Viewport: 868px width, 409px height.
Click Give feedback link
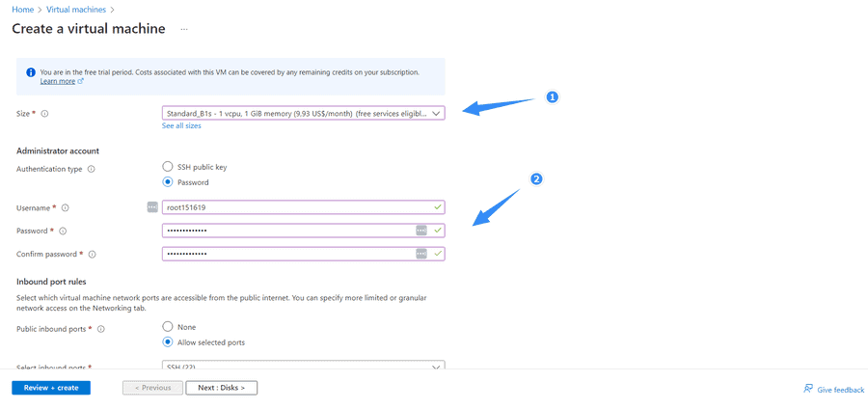point(840,390)
